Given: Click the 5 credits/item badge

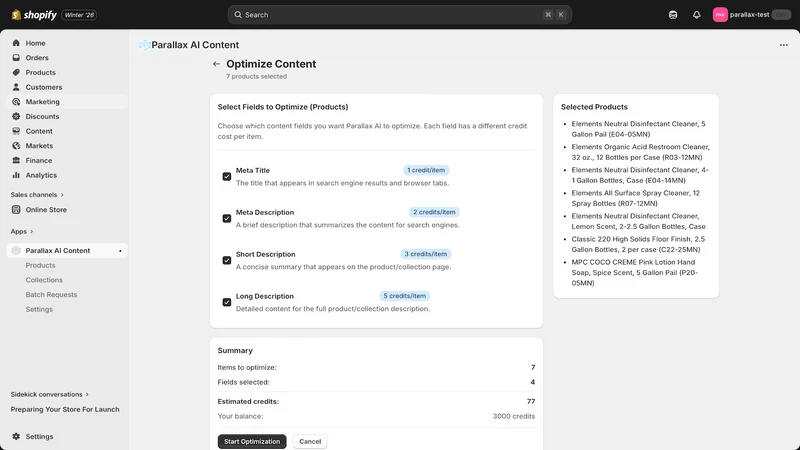Looking at the screenshot, I should click(x=405, y=296).
